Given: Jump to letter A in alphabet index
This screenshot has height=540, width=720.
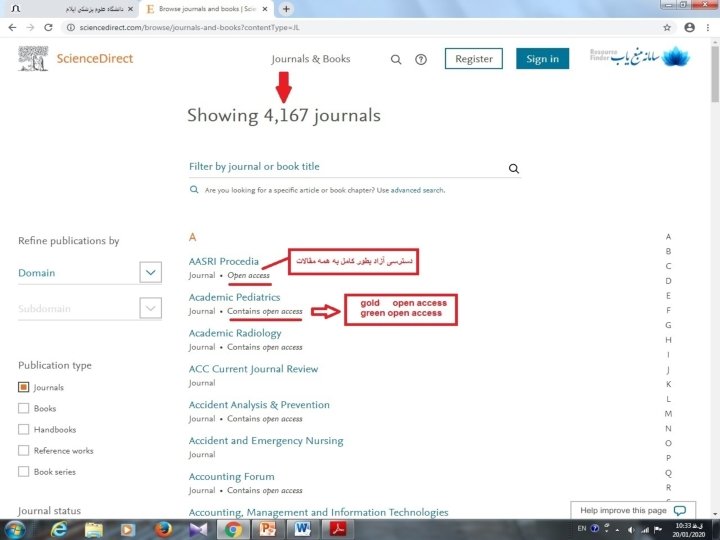Looking at the screenshot, I should 669,236.
